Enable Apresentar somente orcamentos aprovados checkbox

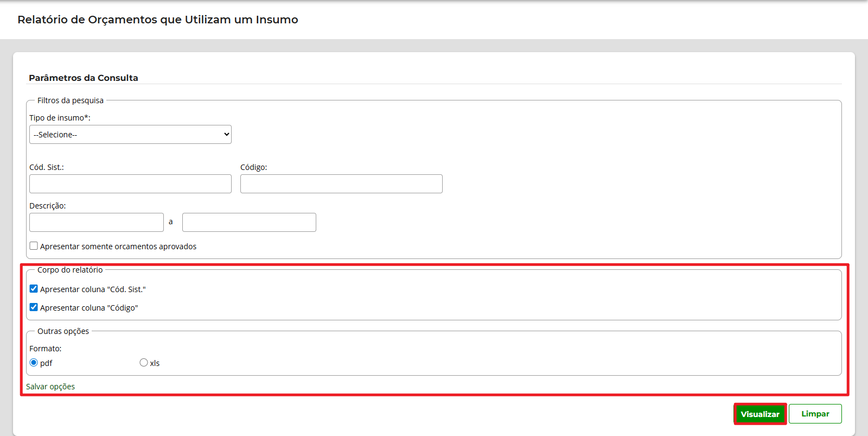pos(34,246)
